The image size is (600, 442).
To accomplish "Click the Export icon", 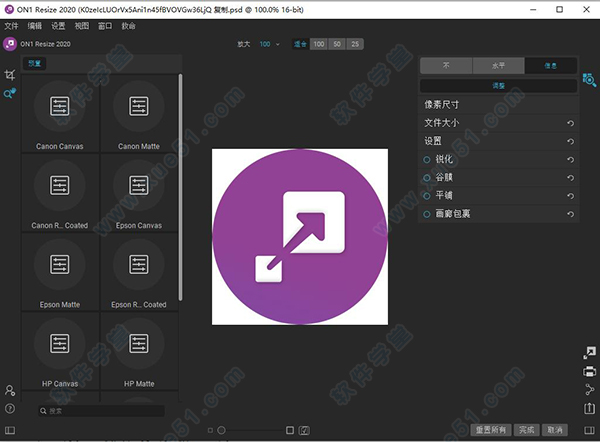I will tap(589, 408).
